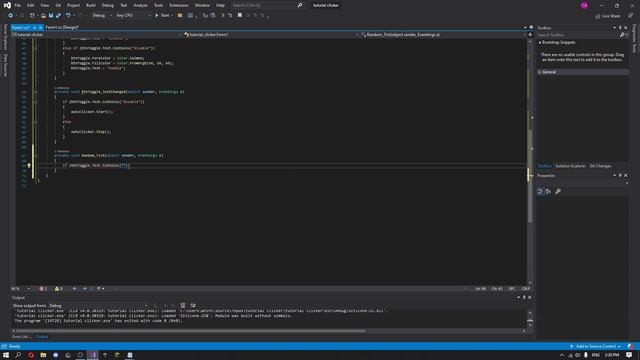Click the taskbar search icon
The height and width of the screenshot is (360, 640).
(x=18, y=355)
